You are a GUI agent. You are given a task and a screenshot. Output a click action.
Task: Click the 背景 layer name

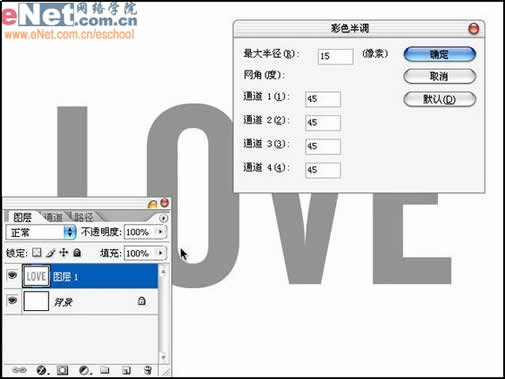(x=63, y=302)
